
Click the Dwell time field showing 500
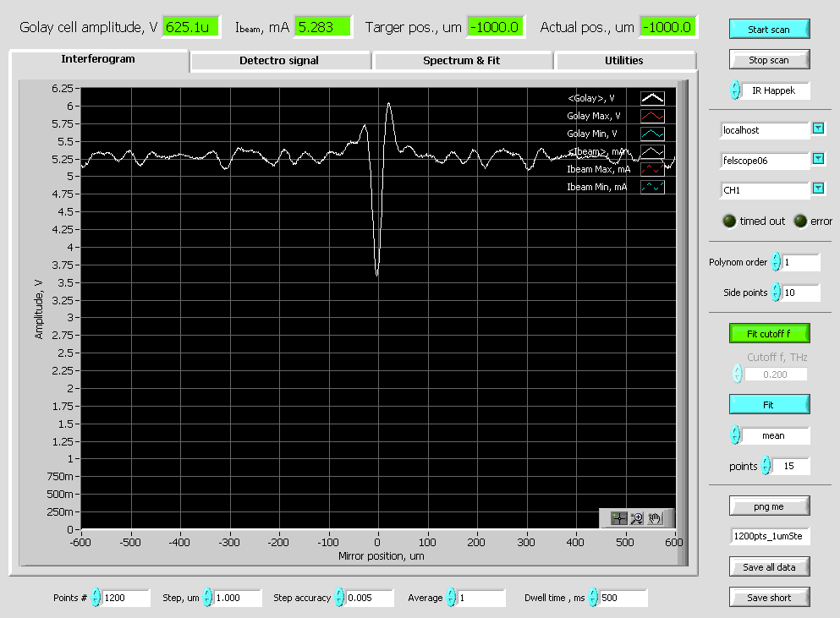point(623,598)
